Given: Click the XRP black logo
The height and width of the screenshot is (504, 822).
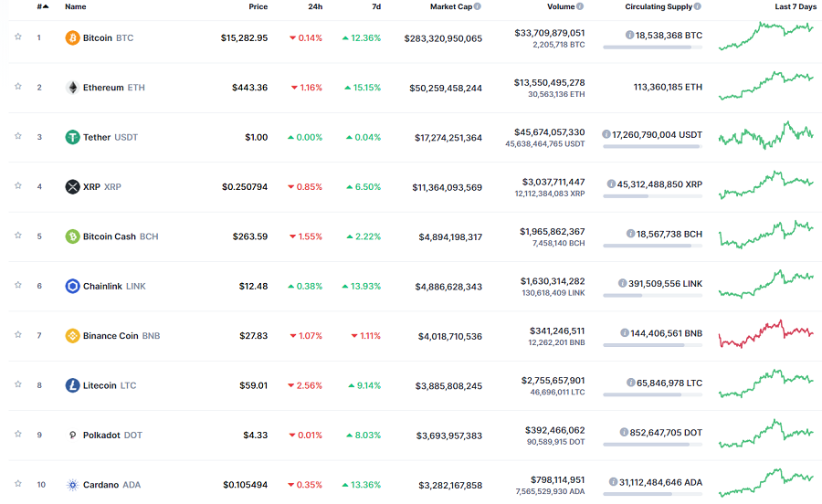Looking at the screenshot, I should click(x=72, y=186).
